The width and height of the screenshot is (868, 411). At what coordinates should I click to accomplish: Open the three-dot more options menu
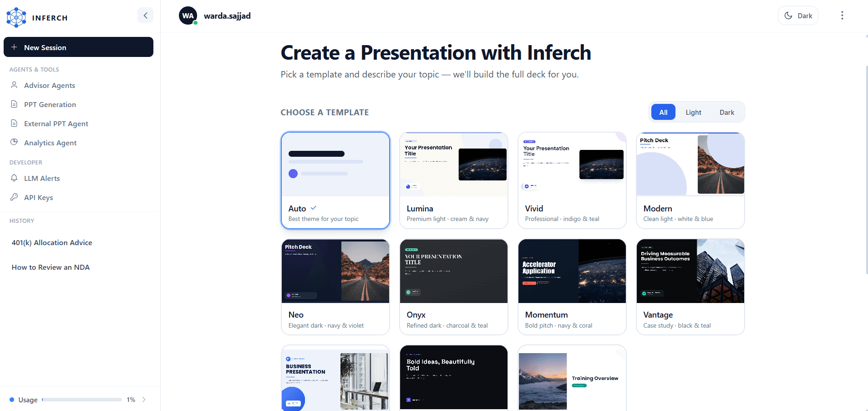(842, 15)
